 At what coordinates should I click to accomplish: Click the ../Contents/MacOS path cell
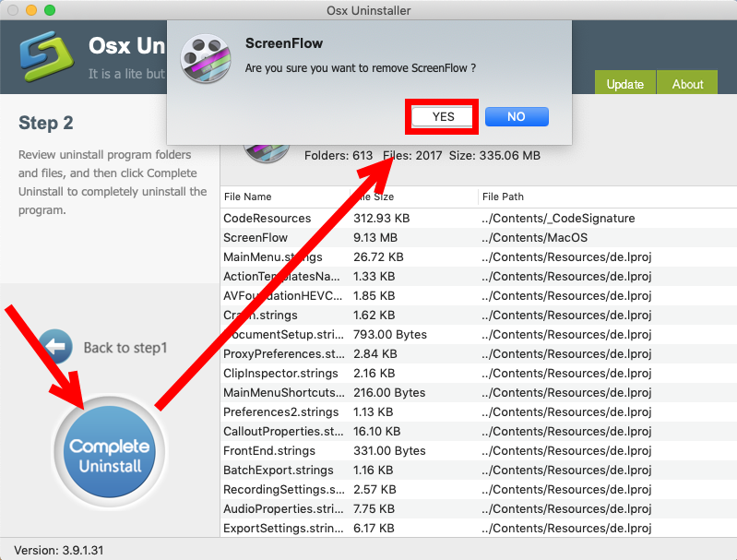tap(534, 237)
